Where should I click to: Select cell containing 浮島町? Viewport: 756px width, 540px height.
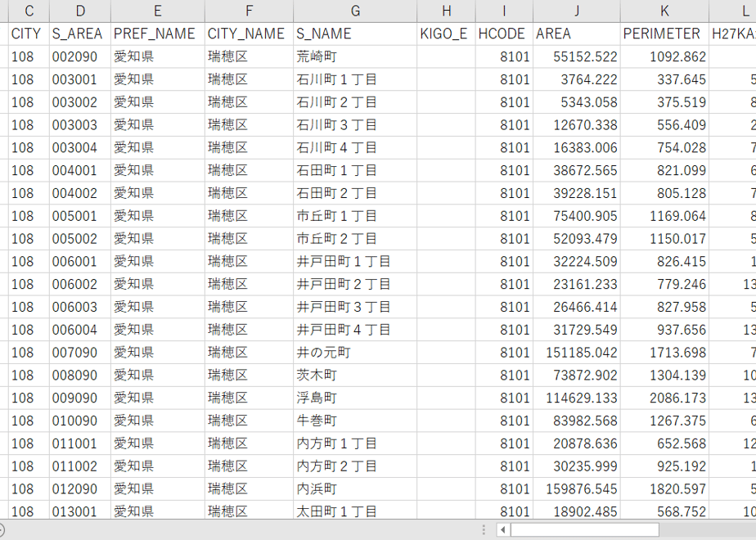pos(355,398)
